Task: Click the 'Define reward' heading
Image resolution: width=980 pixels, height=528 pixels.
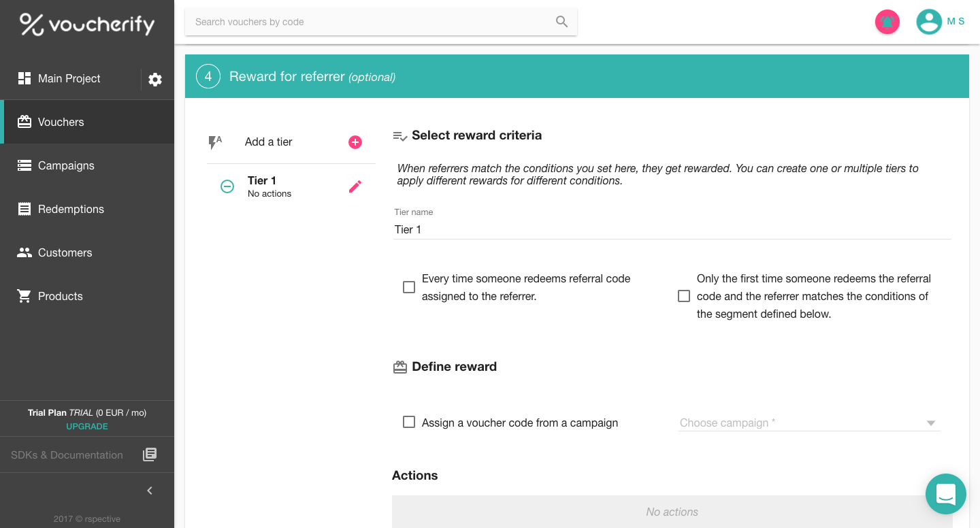Action: point(454,367)
